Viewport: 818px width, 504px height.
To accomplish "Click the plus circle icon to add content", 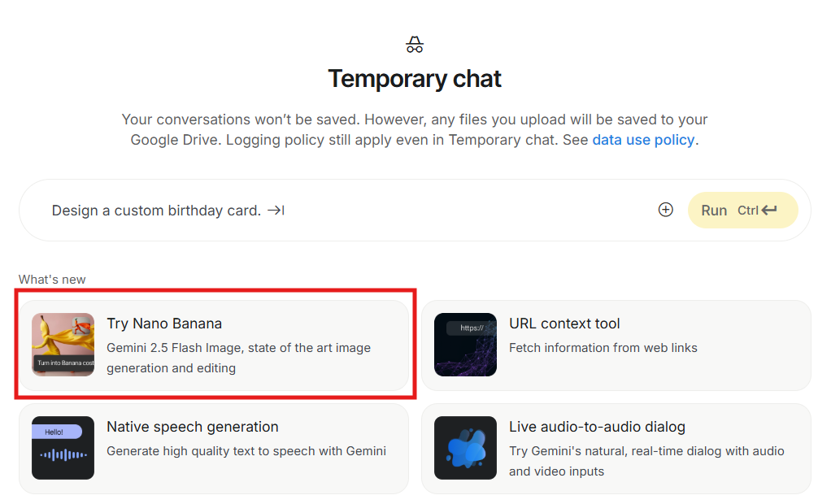I will click(665, 211).
